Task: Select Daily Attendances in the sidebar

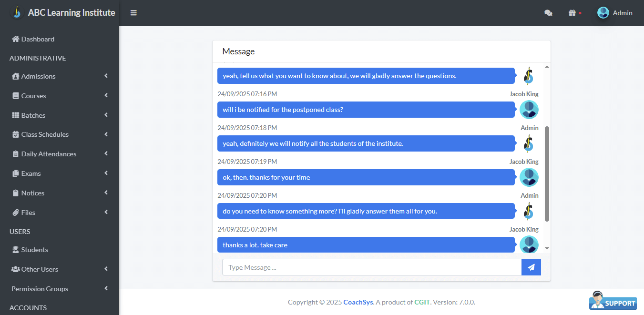Action: click(x=49, y=154)
